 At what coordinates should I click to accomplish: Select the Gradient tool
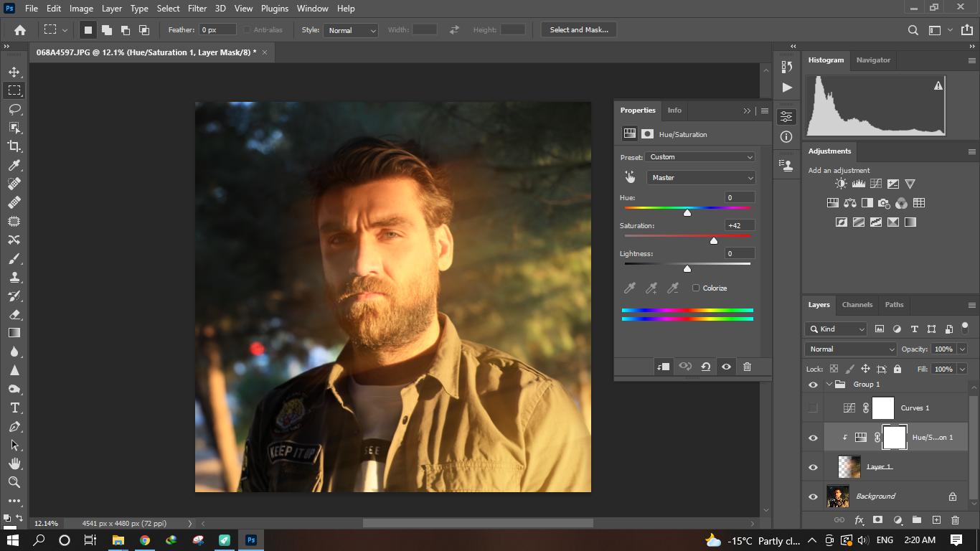pyautogui.click(x=14, y=333)
